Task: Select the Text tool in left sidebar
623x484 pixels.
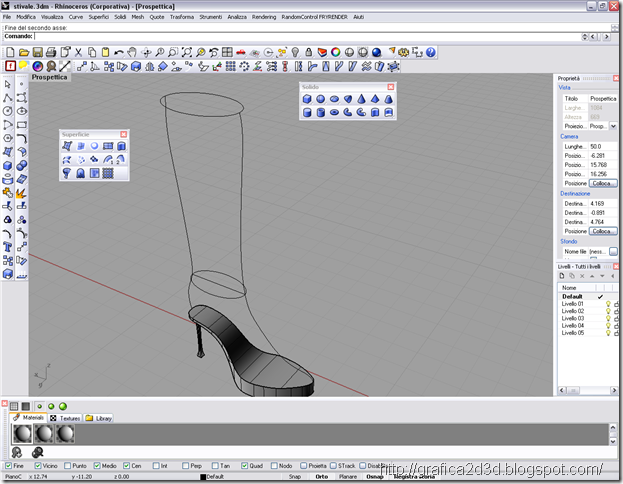Action: pos(8,247)
